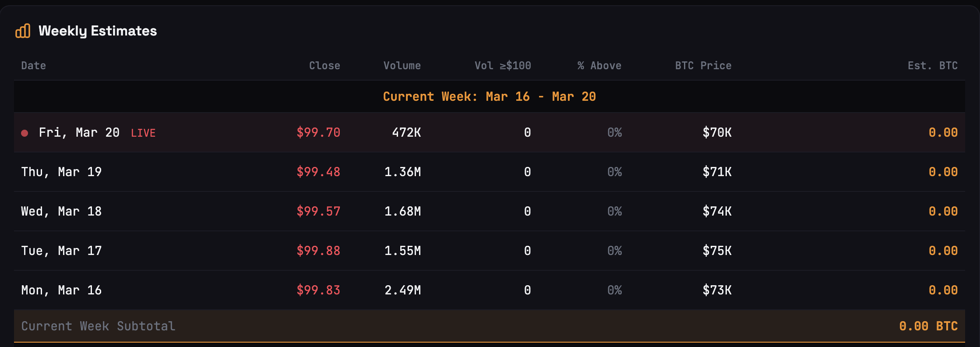Click the red live indicator dot
The height and width of the screenshot is (347, 980).
pos(25,133)
